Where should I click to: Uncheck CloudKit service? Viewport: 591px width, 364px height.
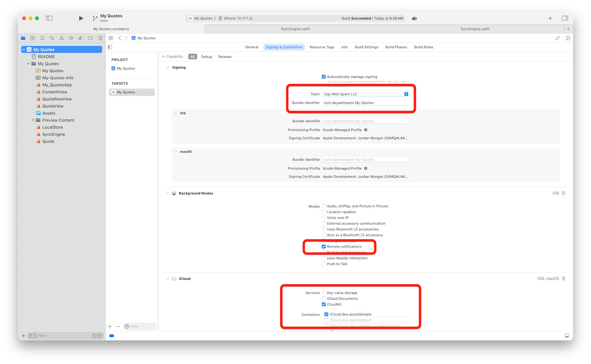click(x=324, y=304)
